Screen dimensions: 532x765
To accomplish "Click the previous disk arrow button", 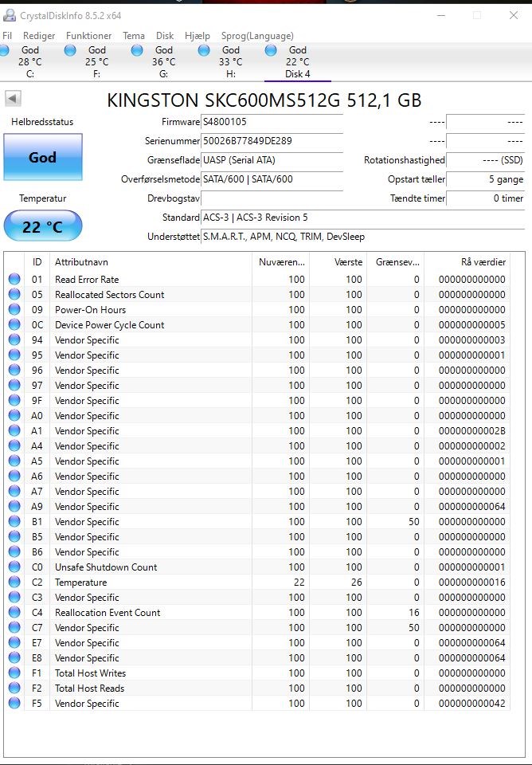I will tap(13, 99).
